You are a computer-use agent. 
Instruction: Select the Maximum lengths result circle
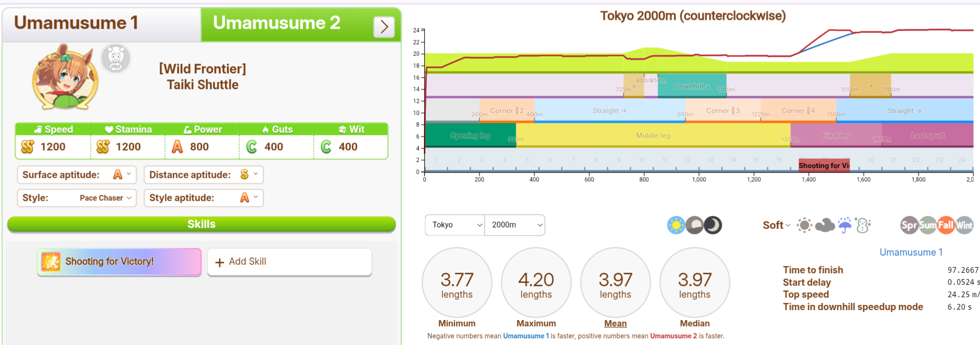(536, 282)
